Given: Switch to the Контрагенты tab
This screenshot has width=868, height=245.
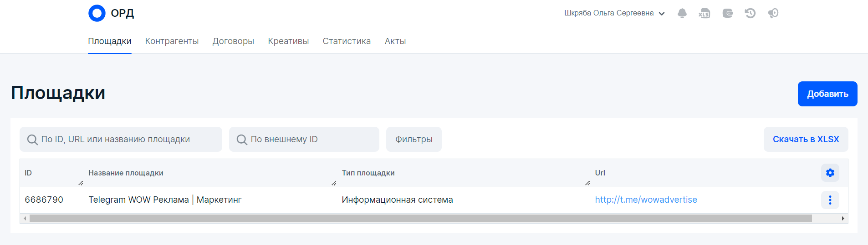Looking at the screenshot, I should click(172, 41).
